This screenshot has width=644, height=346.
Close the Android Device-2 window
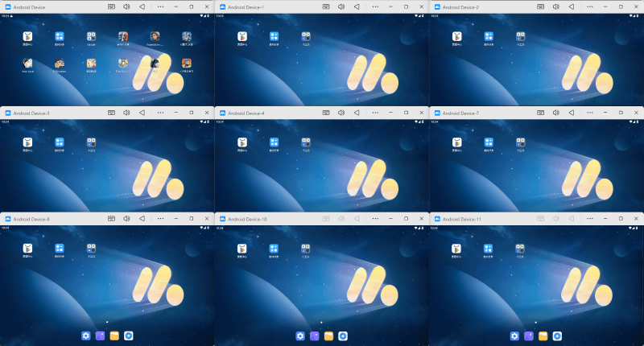pos(636,7)
